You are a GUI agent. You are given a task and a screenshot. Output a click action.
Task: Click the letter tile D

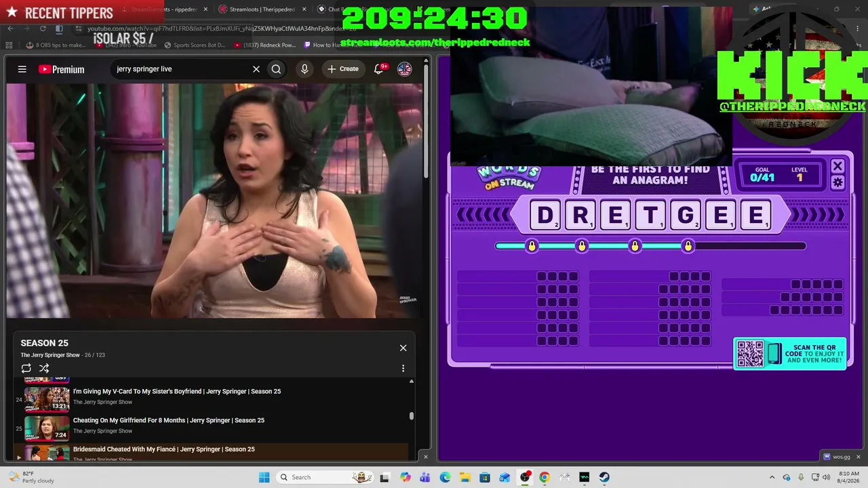click(545, 216)
